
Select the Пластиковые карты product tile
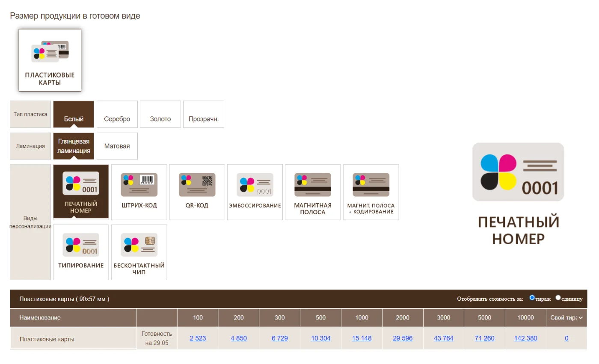[x=50, y=60]
